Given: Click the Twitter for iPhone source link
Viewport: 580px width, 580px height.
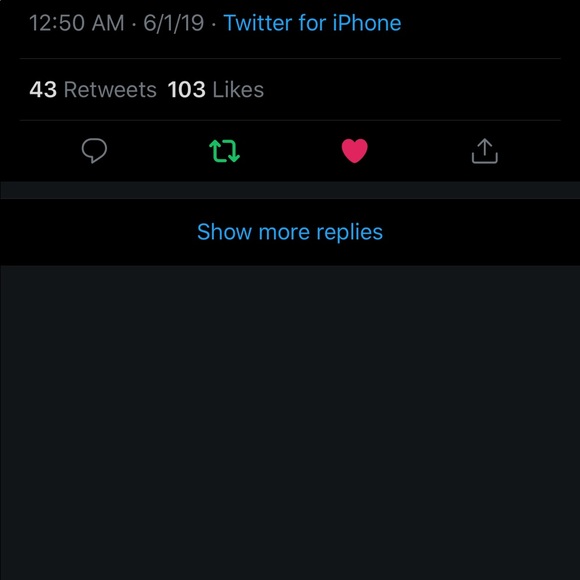Looking at the screenshot, I should pyautogui.click(x=312, y=23).
